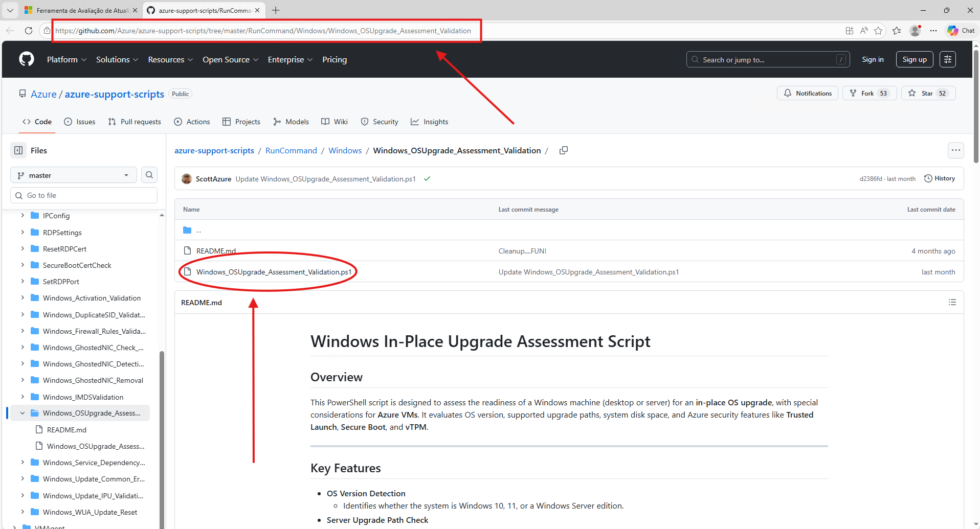Expand the SecureBootCertCheck folder
The image size is (980, 529).
tap(23, 265)
